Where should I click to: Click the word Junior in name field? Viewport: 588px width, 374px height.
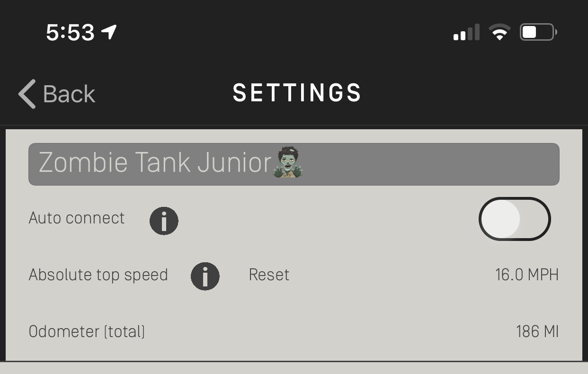pos(234,162)
